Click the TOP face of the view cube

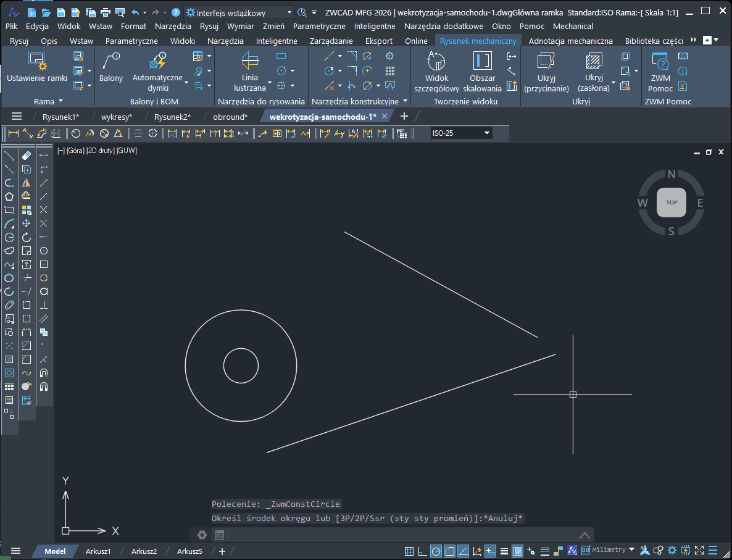pyautogui.click(x=671, y=203)
